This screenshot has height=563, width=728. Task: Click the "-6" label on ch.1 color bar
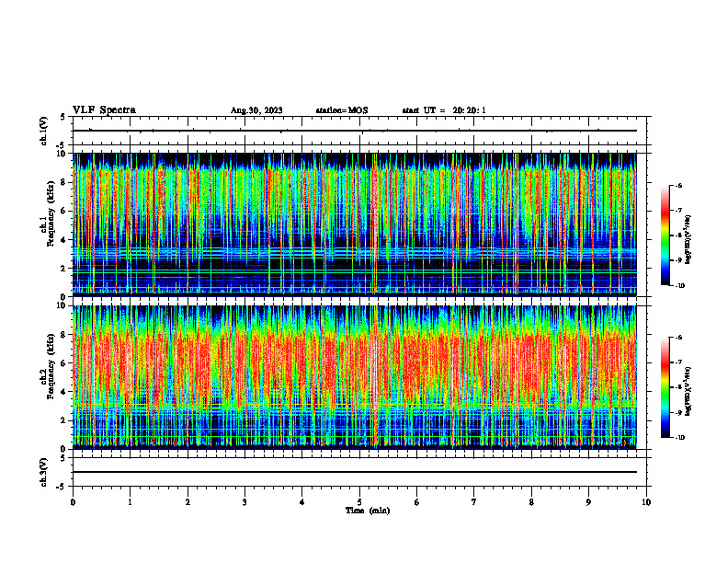coord(678,185)
